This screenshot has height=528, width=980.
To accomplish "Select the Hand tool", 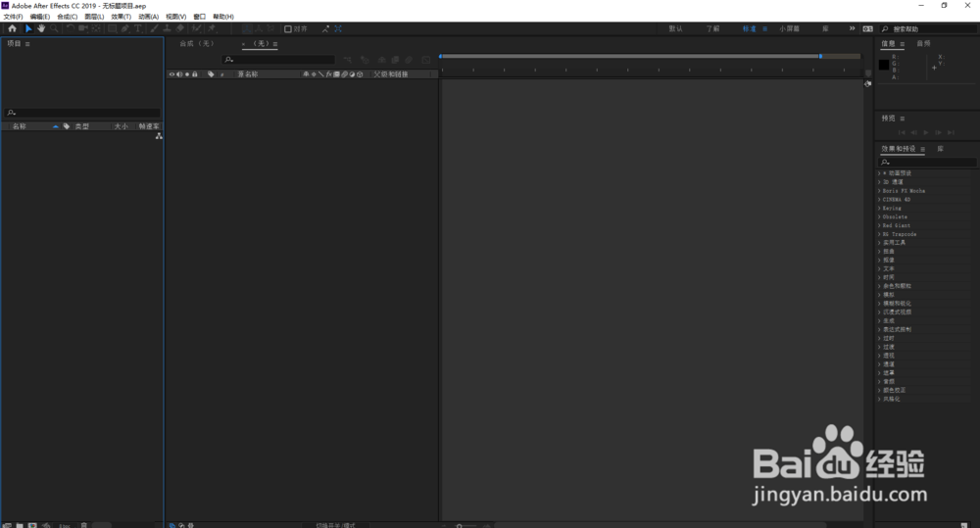I will pyautogui.click(x=41, y=28).
